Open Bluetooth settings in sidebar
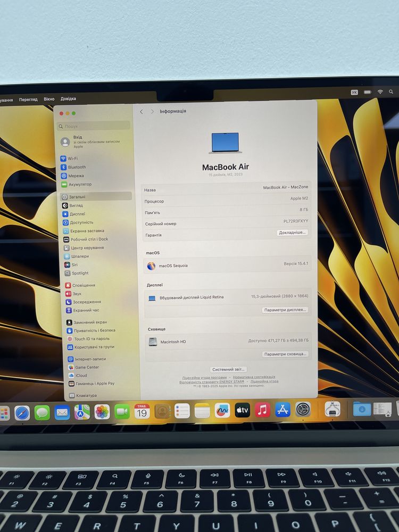 73,167
